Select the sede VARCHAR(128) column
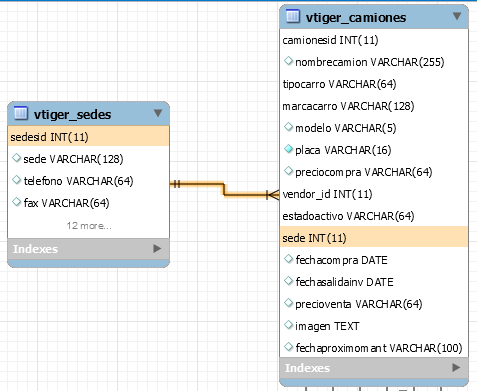The image size is (477, 391). coord(88,159)
